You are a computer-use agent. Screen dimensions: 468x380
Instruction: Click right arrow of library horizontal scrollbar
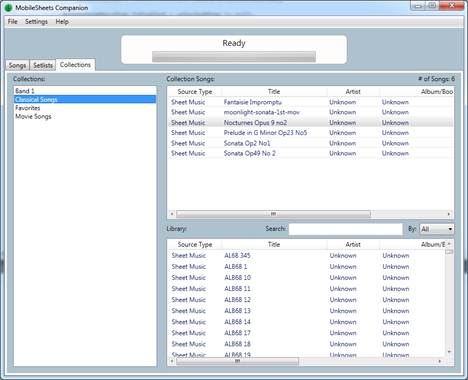(440, 361)
